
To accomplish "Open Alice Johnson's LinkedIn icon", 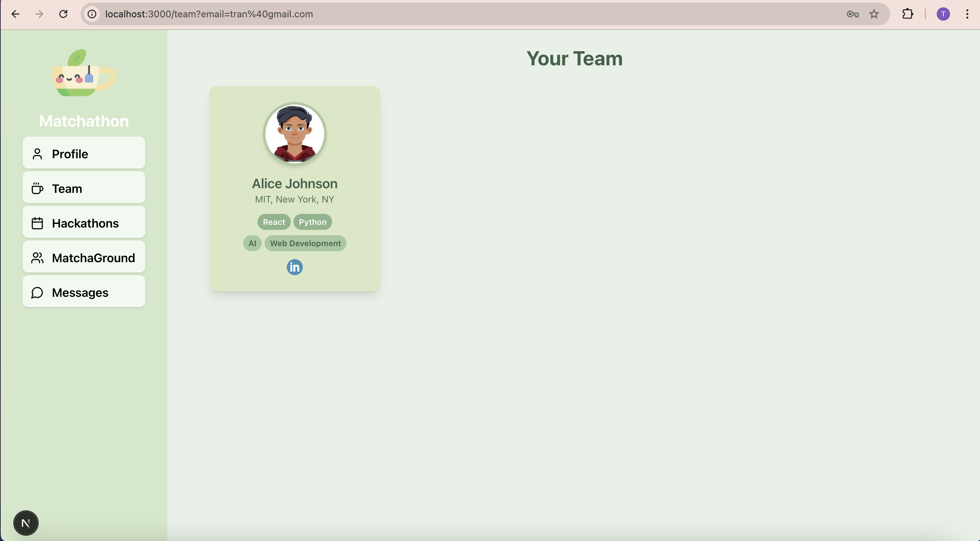I will [x=294, y=267].
